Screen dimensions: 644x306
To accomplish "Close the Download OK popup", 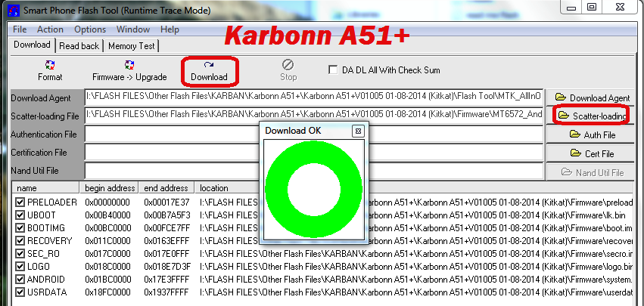I will pos(358,131).
